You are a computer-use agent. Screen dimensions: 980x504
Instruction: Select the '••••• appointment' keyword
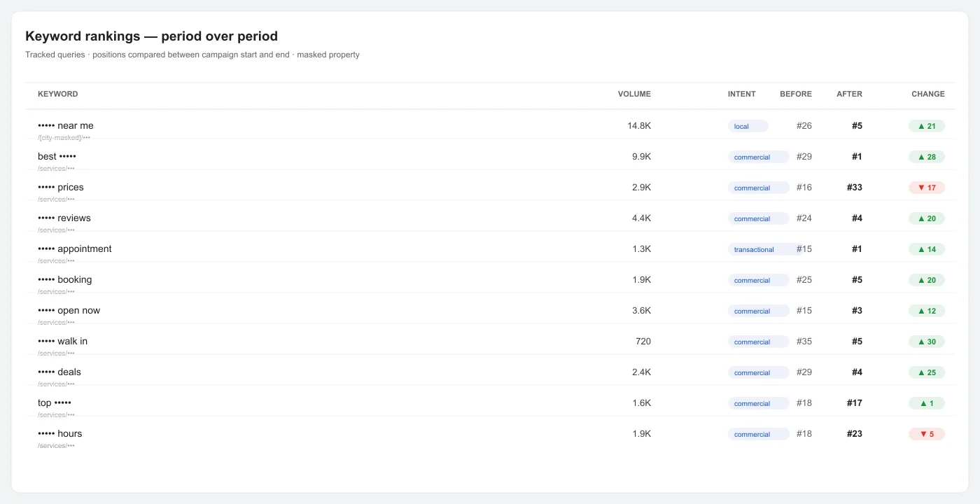75,249
